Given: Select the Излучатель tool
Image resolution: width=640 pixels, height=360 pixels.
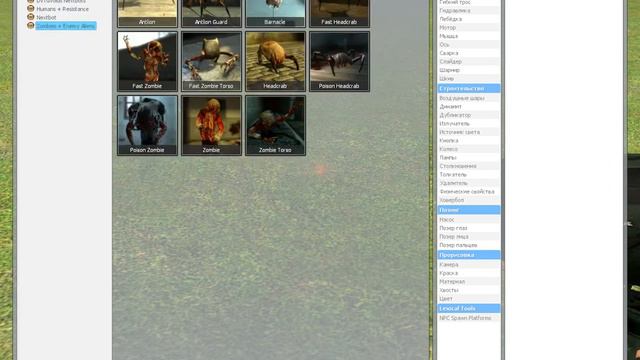Looking at the screenshot, I should (469, 123).
